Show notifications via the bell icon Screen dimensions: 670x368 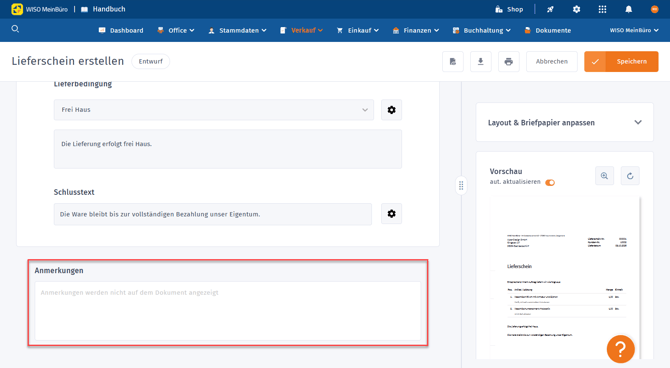tap(629, 9)
